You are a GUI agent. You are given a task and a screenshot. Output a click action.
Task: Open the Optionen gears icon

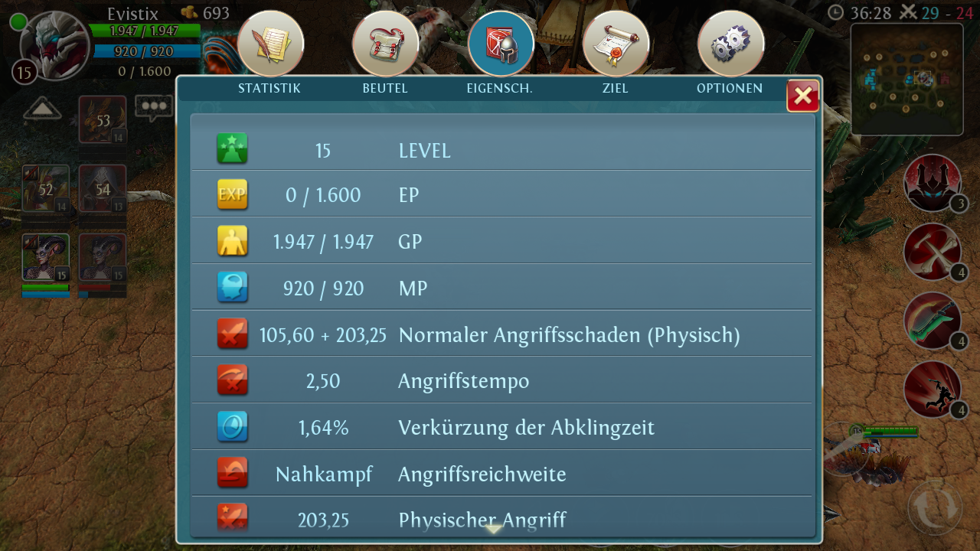pyautogui.click(x=730, y=44)
